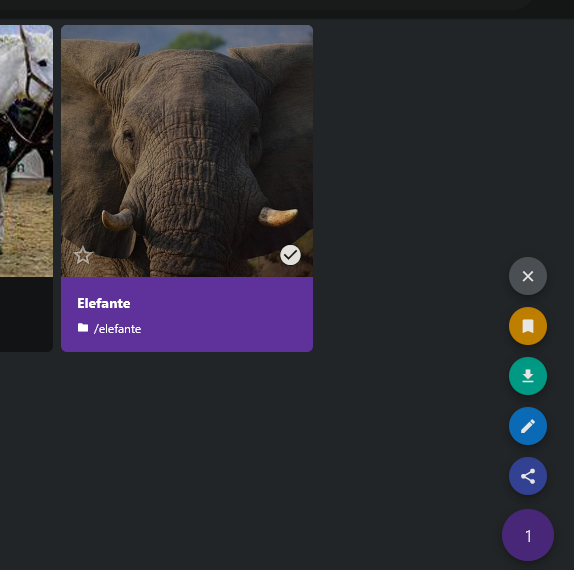Edit selection with the pencil button
Viewport: 574px width, 570px height.
[x=528, y=426]
